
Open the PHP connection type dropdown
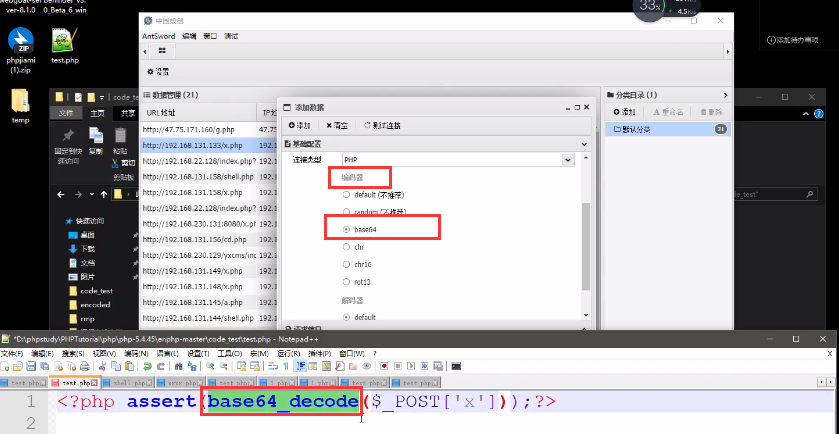(x=567, y=159)
